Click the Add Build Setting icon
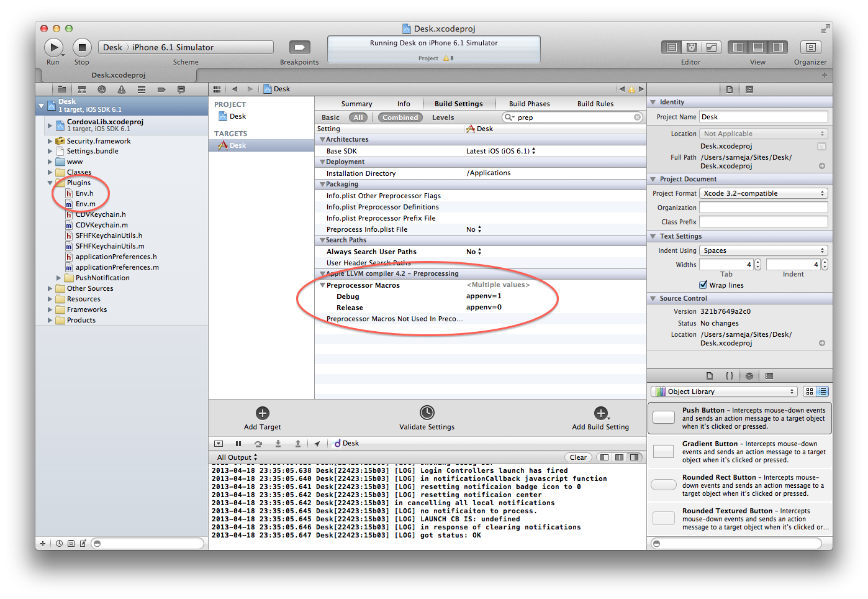Image resolution: width=868 pixels, height=599 pixels. 601,413
